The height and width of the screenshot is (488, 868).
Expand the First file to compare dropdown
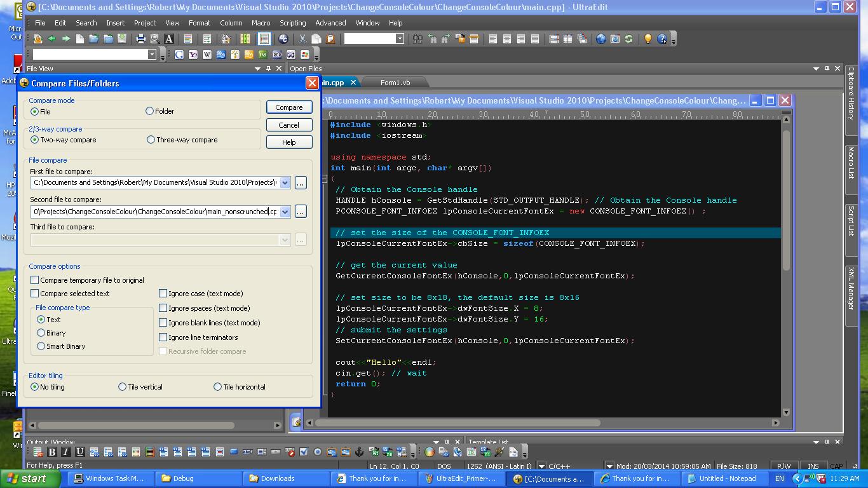click(285, 183)
